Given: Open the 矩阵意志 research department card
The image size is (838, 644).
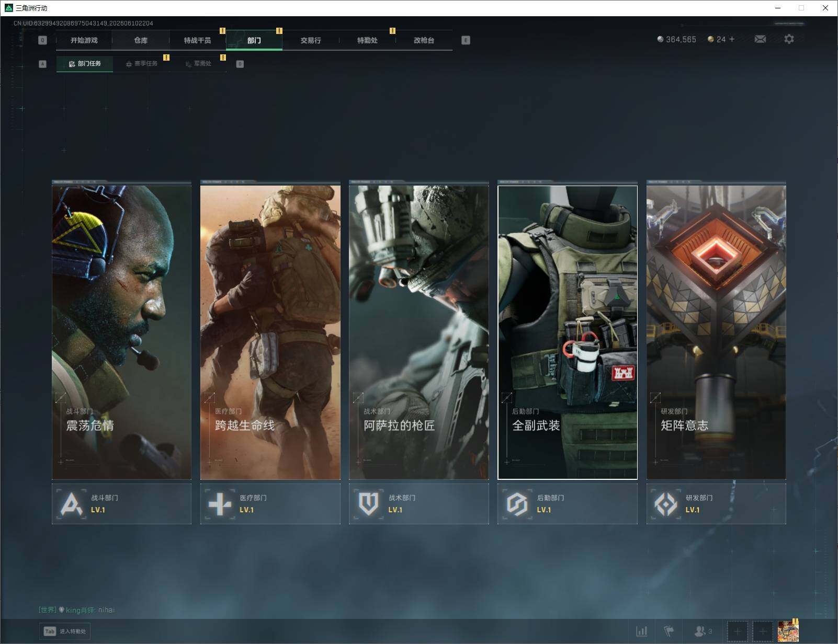Looking at the screenshot, I should [716, 332].
